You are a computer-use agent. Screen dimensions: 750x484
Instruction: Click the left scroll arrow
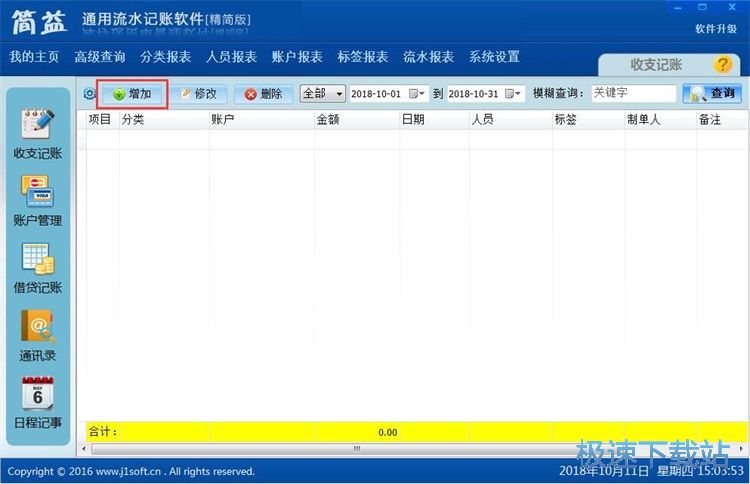point(84,449)
